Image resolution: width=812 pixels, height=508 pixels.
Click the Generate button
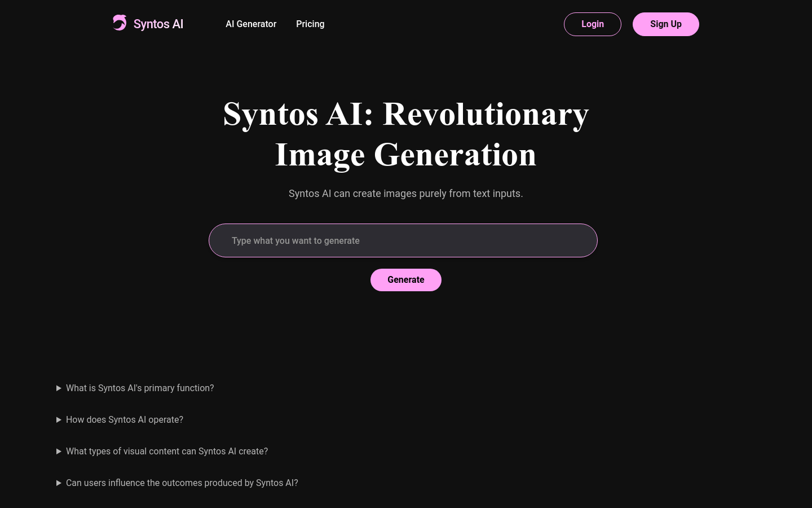[406, 280]
